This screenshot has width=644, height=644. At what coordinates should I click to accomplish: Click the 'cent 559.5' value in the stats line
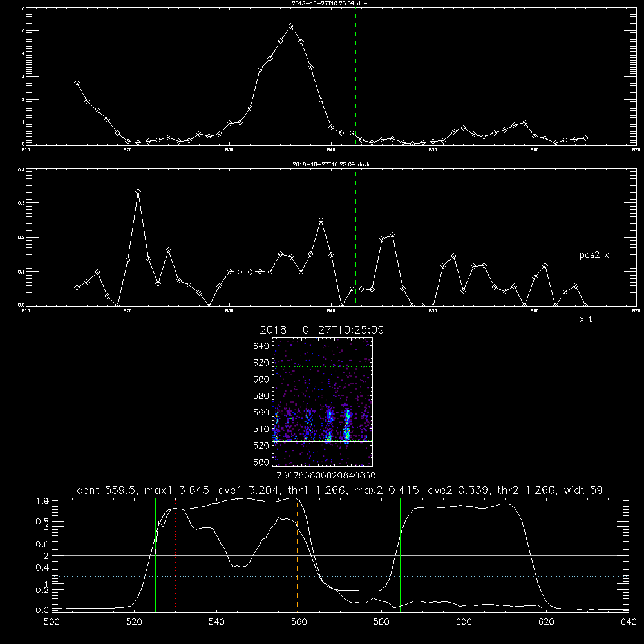coord(107,490)
